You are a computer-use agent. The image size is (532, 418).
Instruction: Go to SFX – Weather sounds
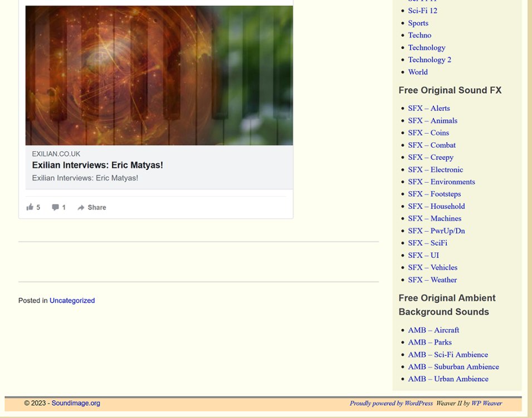[x=432, y=280]
